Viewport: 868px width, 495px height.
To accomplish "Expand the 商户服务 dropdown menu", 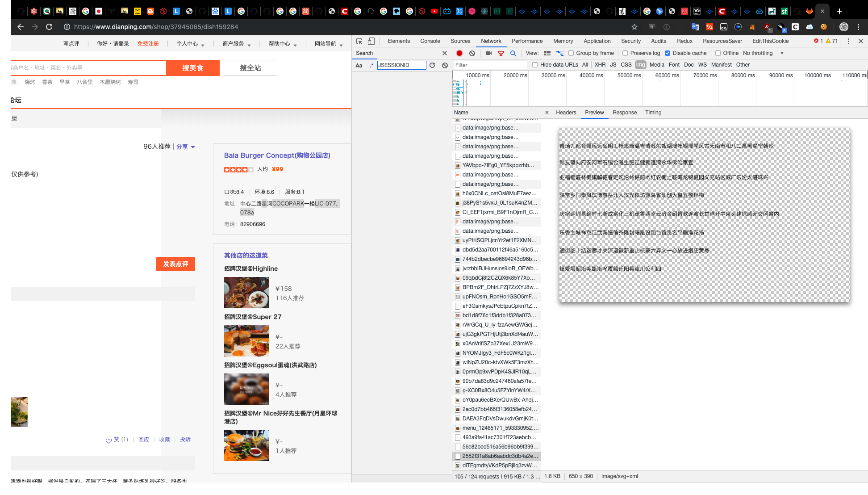I will (237, 44).
